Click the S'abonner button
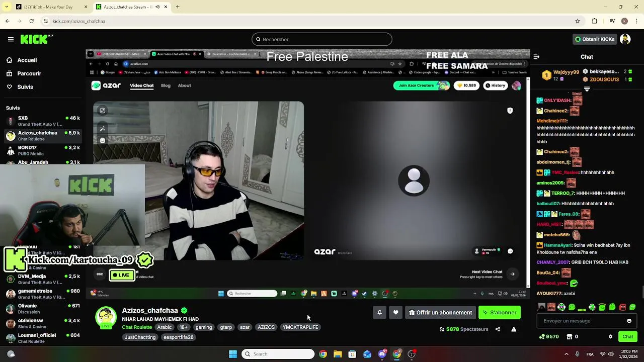Screen dimensions: 644x362 tap(500, 312)
